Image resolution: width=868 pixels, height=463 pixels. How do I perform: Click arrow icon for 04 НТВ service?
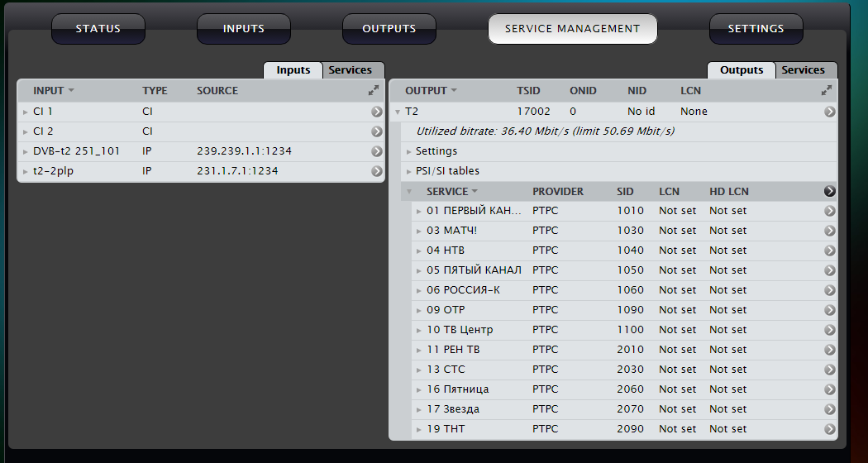coord(830,251)
